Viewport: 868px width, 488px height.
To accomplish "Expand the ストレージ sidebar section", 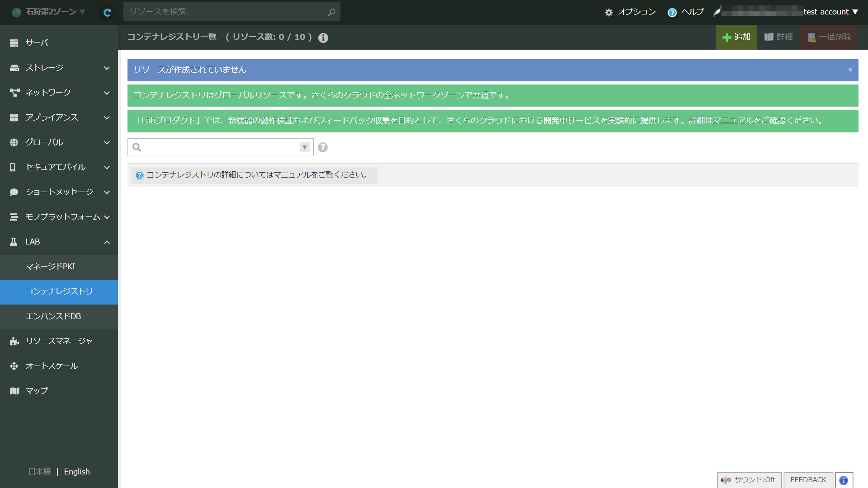I will [59, 68].
